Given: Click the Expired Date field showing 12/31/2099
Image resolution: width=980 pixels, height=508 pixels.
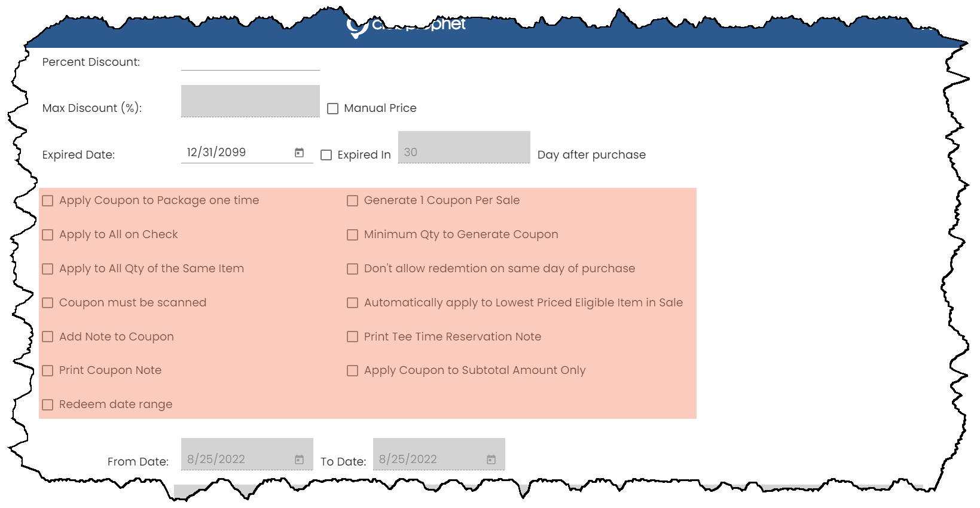Looking at the screenshot, I should pos(247,153).
